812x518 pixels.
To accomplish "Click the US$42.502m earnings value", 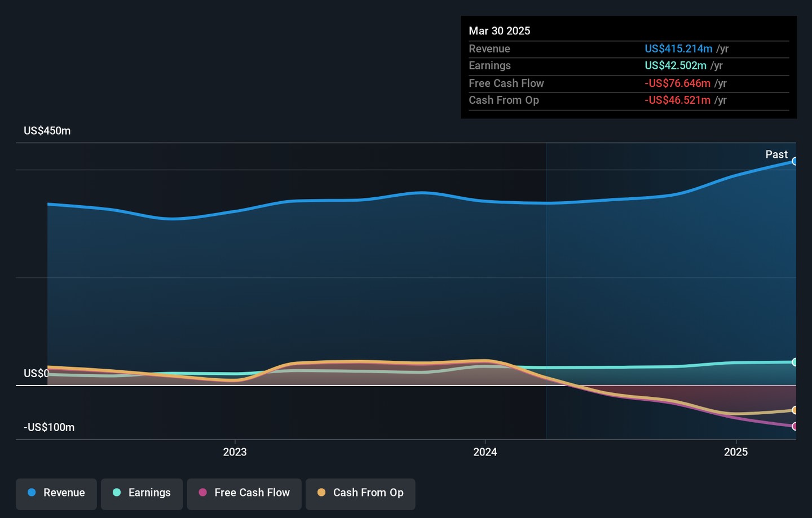I will [675, 66].
